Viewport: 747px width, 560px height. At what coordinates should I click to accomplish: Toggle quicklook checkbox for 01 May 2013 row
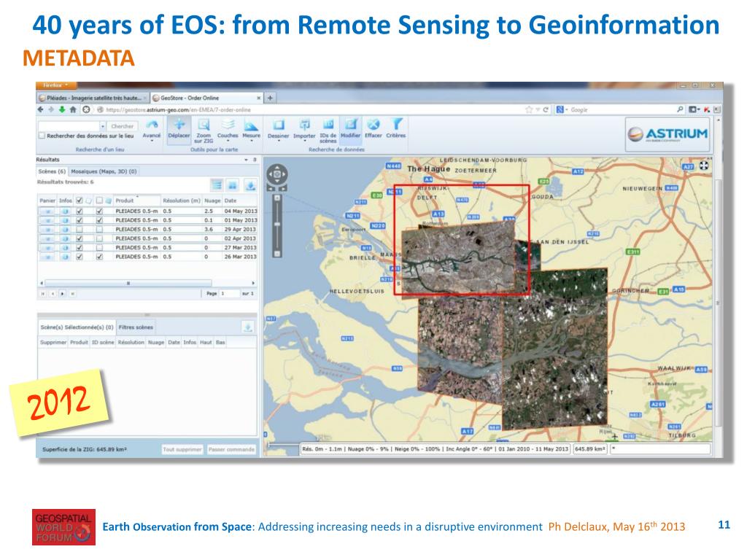pyautogui.click(x=99, y=220)
